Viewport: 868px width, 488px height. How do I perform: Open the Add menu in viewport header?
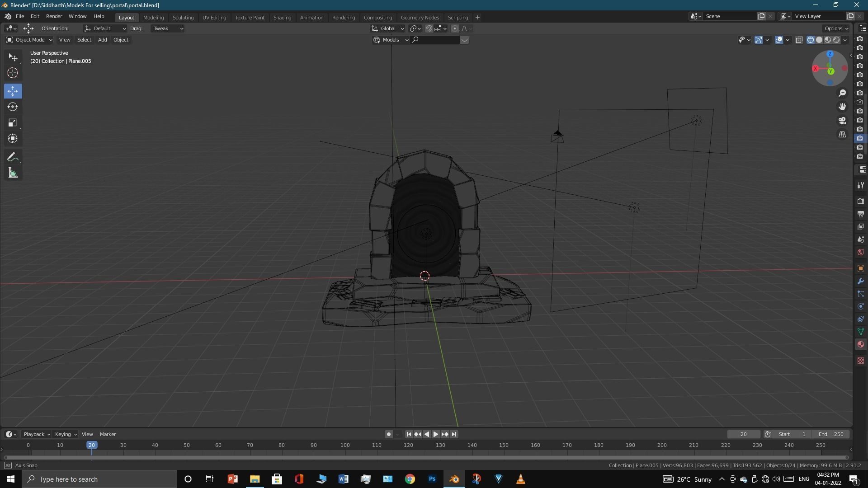103,40
